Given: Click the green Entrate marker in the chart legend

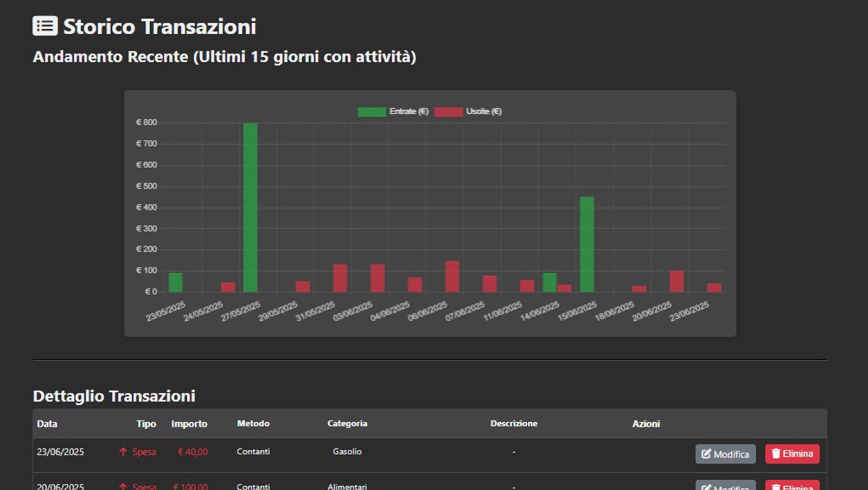Looking at the screenshot, I should click(371, 111).
